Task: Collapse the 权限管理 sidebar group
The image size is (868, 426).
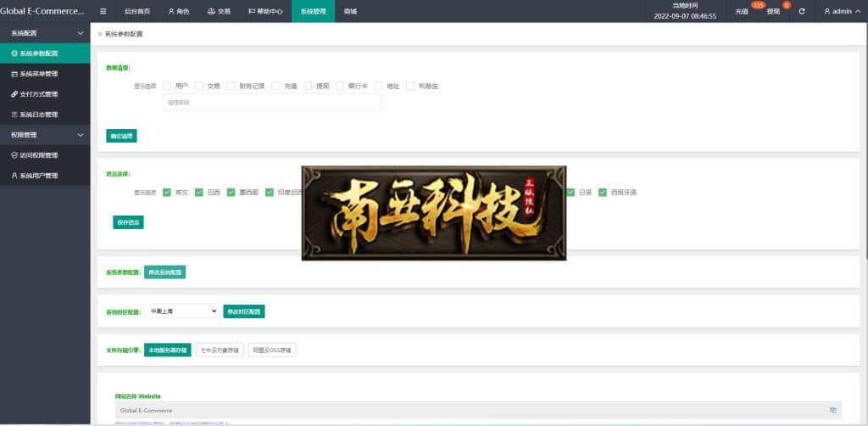Action: coord(45,135)
